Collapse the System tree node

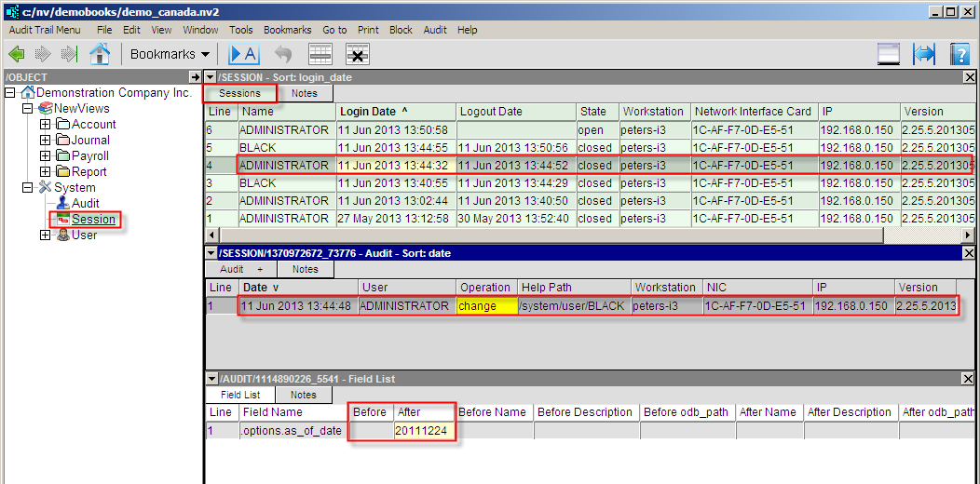tap(27, 187)
